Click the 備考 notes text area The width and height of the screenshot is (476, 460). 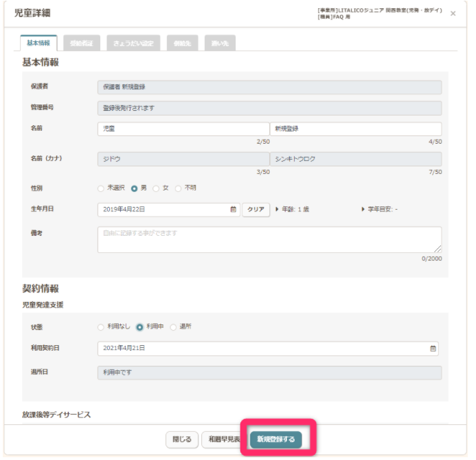(269, 239)
